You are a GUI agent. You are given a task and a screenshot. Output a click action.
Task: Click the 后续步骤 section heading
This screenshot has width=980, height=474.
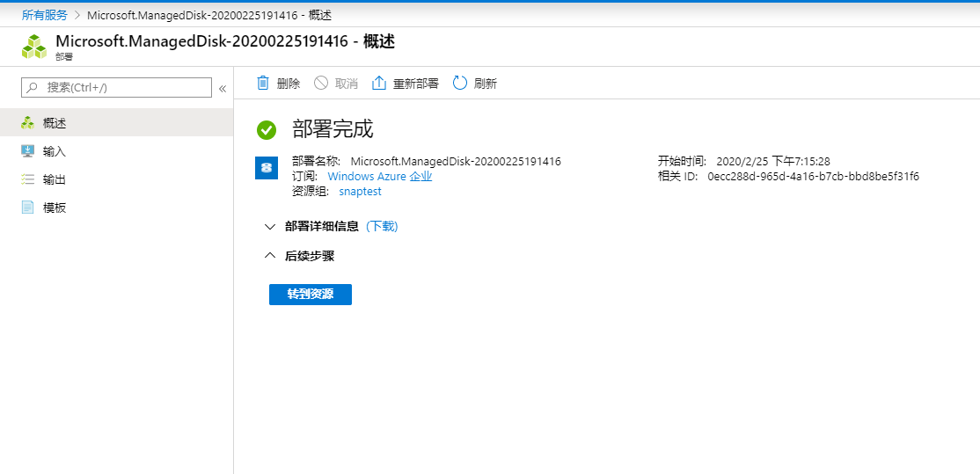coord(310,255)
